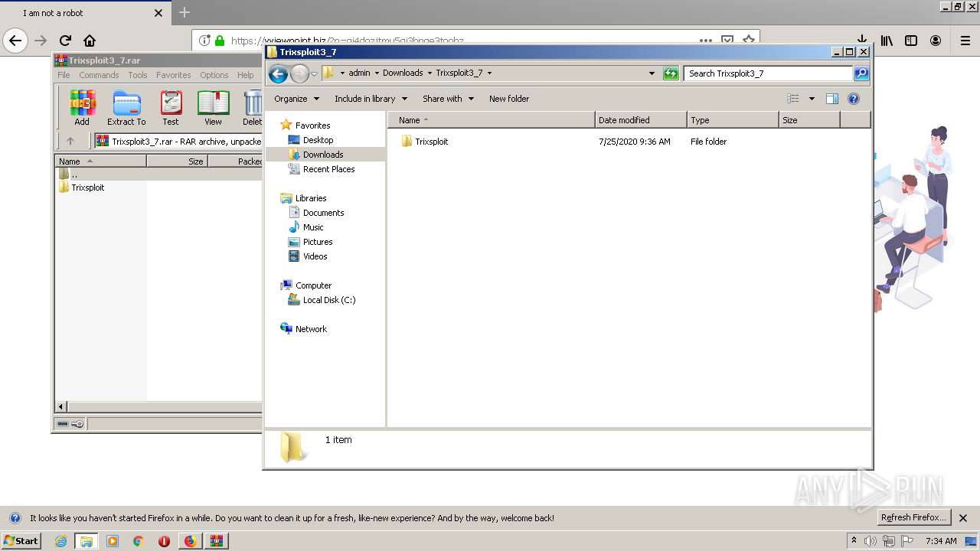
Task: Open Opera from the taskbar
Action: coord(164,541)
